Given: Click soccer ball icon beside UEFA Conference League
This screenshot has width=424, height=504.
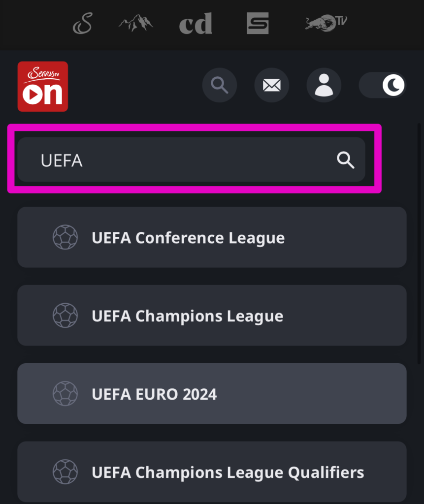Looking at the screenshot, I should (x=65, y=238).
